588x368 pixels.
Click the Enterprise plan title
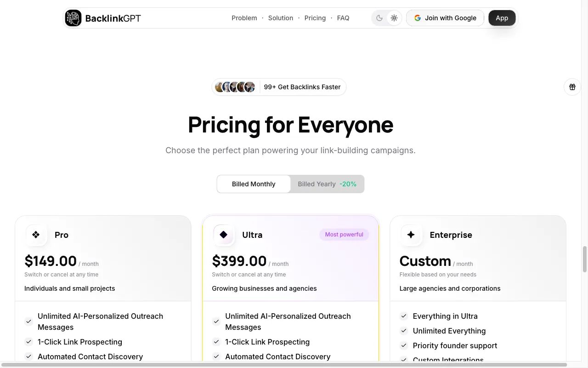(451, 235)
